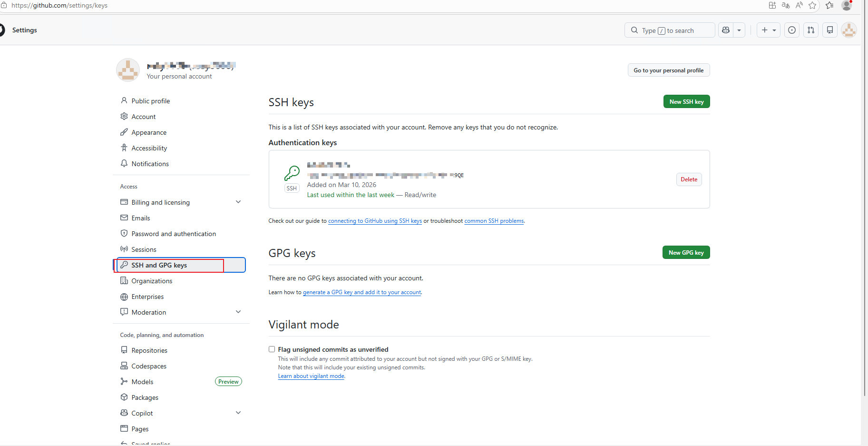
Task: Open the GitHub logo home link
Action: (1, 30)
